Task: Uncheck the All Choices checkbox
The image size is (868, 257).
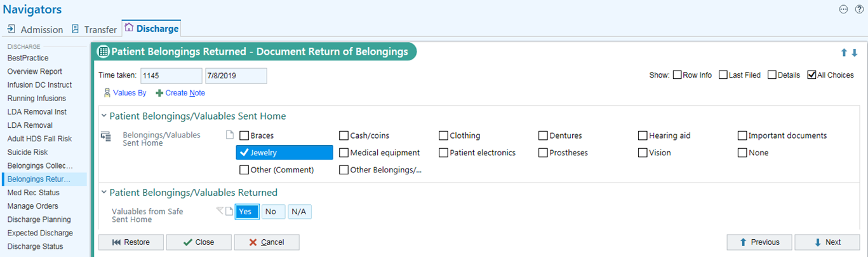Action: tap(811, 75)
